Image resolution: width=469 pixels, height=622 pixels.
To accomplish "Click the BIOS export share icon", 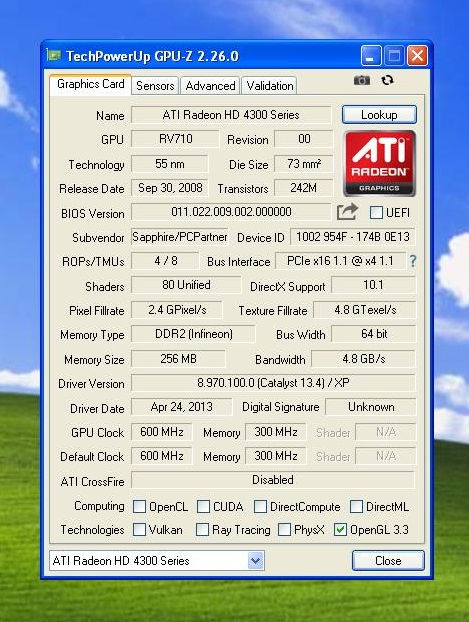I will tap(347, 212).
